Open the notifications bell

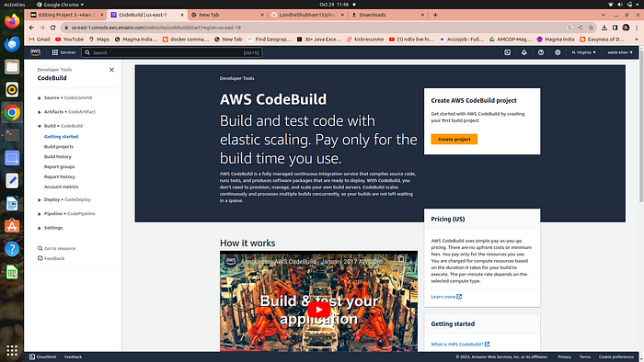click(x=524, y=52)
